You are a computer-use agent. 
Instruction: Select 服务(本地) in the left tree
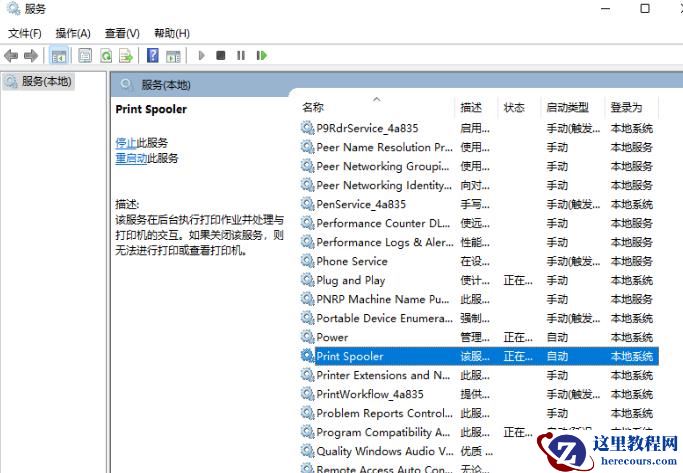[38, 81]
